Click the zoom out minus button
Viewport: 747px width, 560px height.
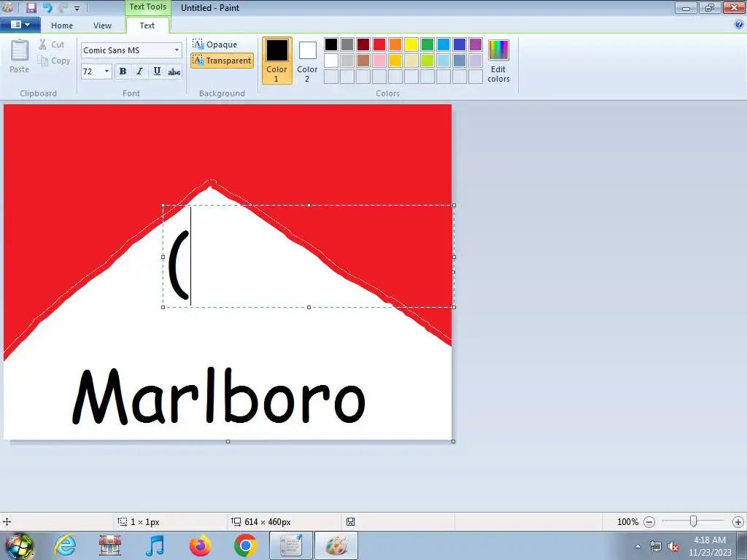point(649,522)
